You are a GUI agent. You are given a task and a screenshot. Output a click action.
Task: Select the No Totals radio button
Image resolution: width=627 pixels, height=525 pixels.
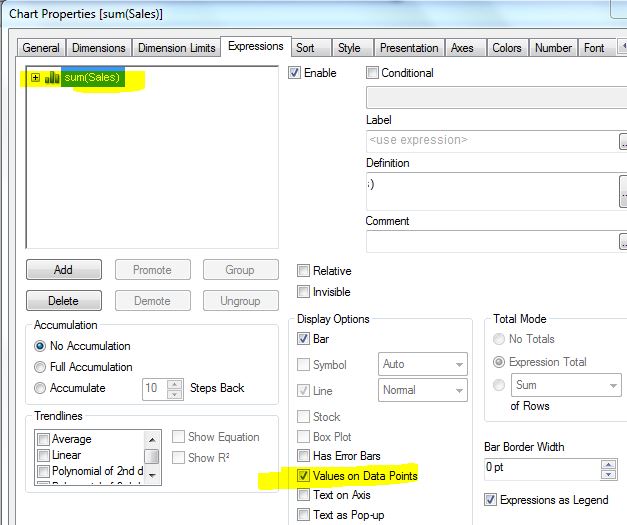[x=499, y=339]
